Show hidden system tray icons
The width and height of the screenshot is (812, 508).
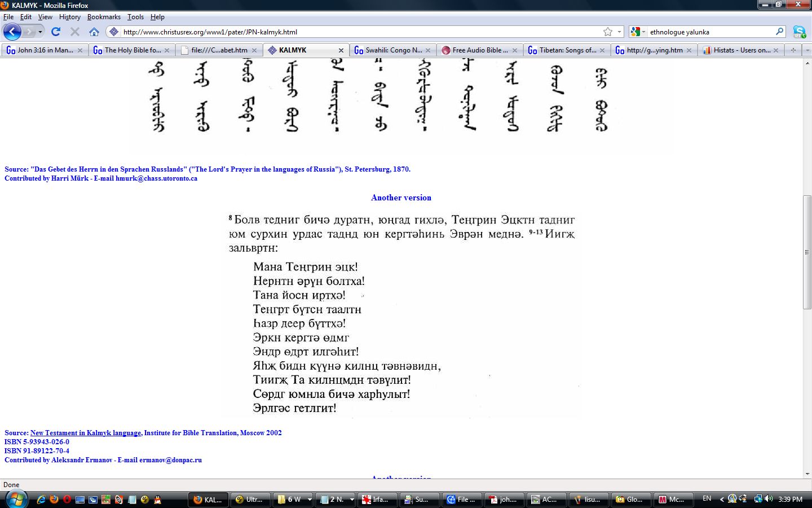click(x=721, y=499)
